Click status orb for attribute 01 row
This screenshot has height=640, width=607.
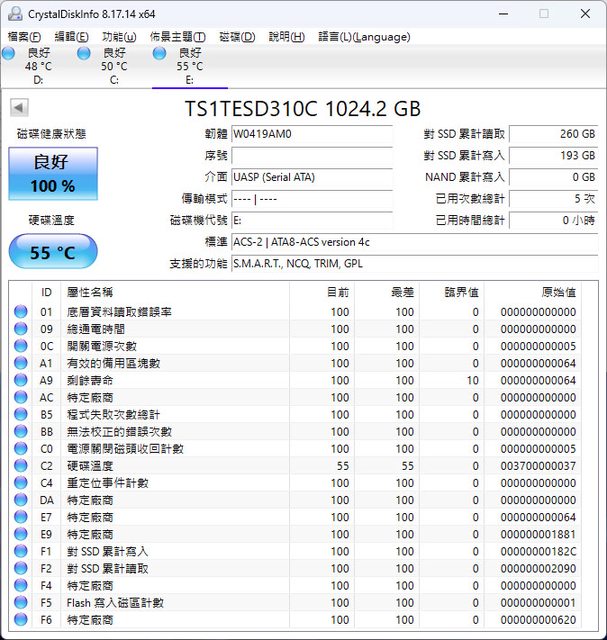[x=21, y=311]
